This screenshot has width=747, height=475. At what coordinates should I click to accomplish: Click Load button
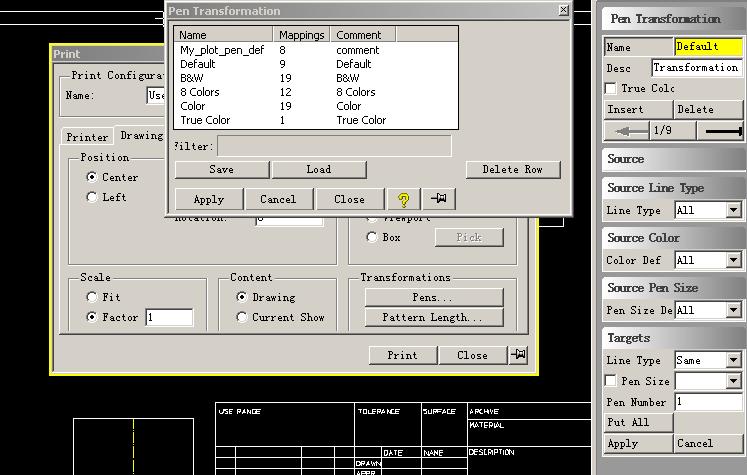click(x=319, y=170)
